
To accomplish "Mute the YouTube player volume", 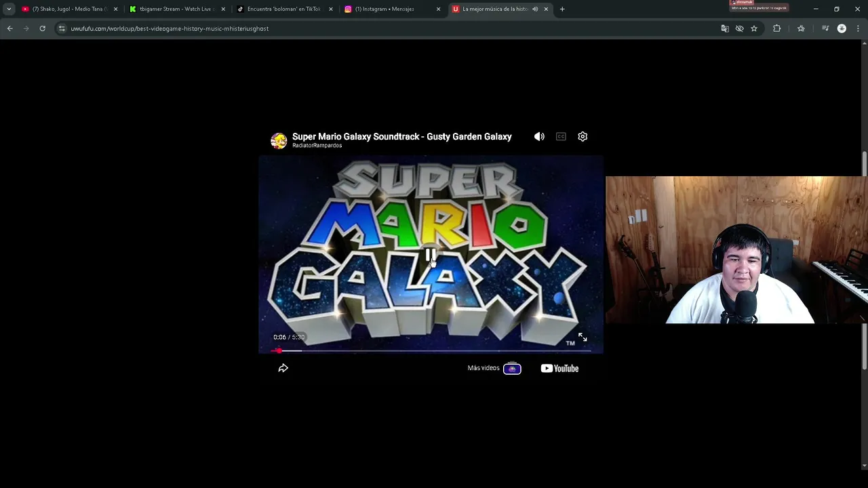I will tap(539, 136).
